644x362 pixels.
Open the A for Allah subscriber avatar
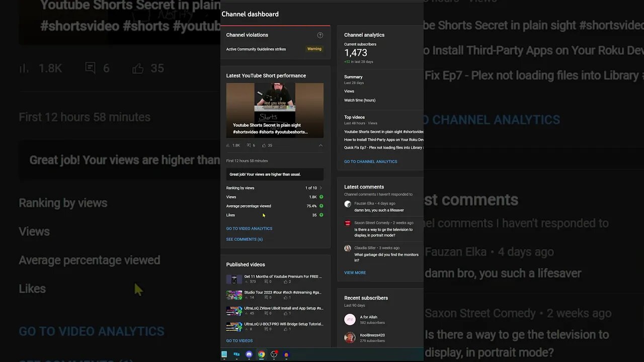(350, 320)
